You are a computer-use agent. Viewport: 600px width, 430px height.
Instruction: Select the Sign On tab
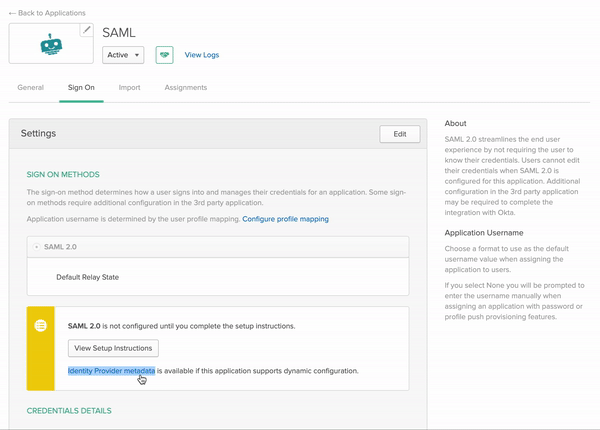coord(81,88)
